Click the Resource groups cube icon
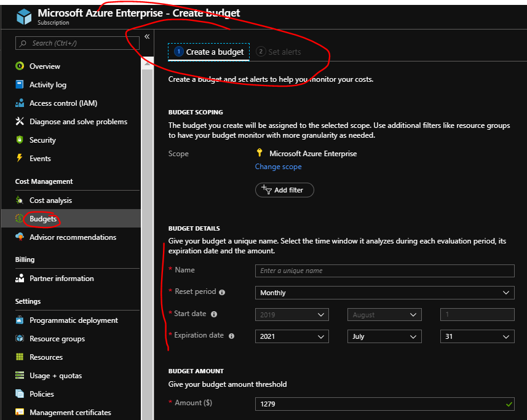This screenshot has width=527, height=420. tap(20, 338)
